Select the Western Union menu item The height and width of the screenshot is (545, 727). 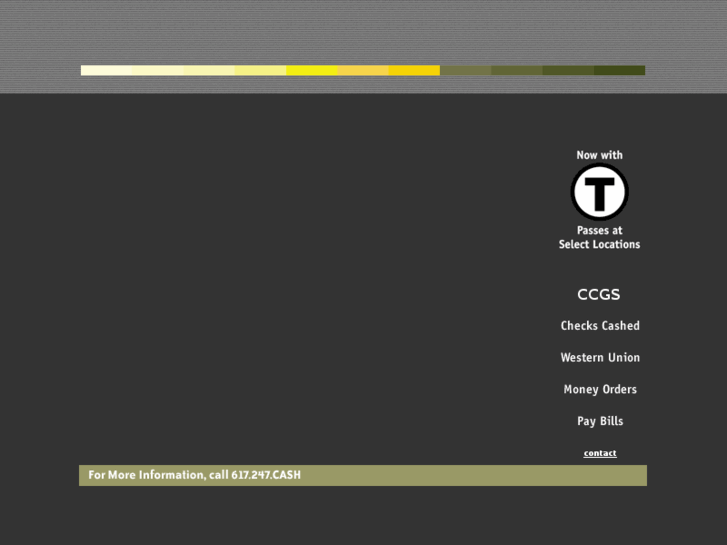600,358
